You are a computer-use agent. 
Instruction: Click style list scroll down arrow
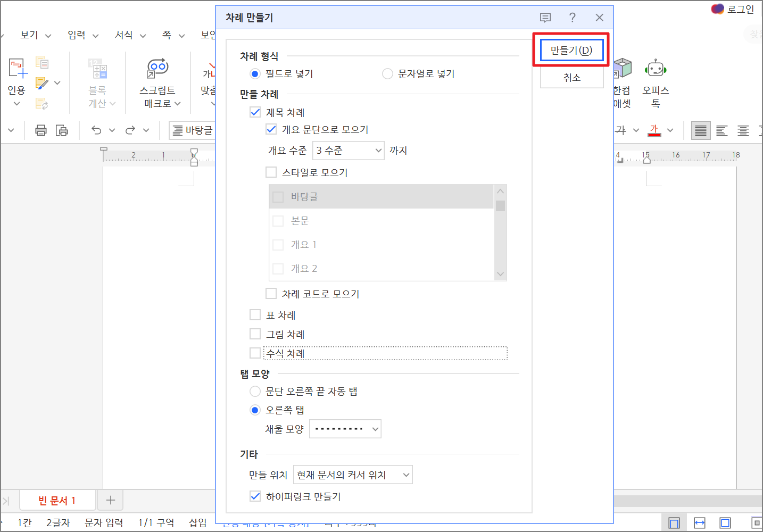click(500, 274)
